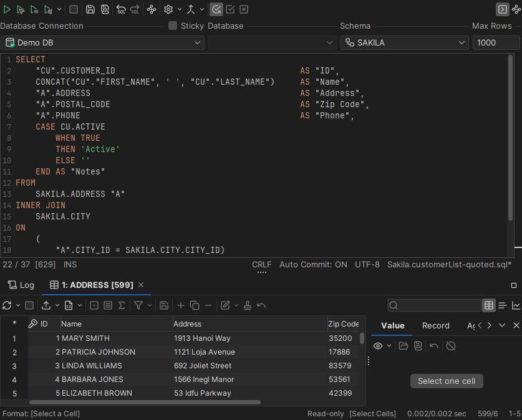The height and width of the screenshot is (420, 522).
Task: Click the edit pencil icon
Action: [x=225, y=305]
